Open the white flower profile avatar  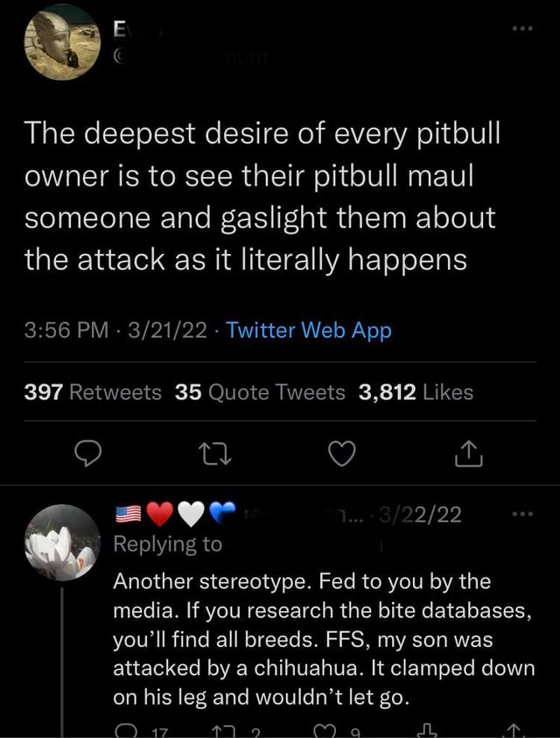(x=62, y=542)
